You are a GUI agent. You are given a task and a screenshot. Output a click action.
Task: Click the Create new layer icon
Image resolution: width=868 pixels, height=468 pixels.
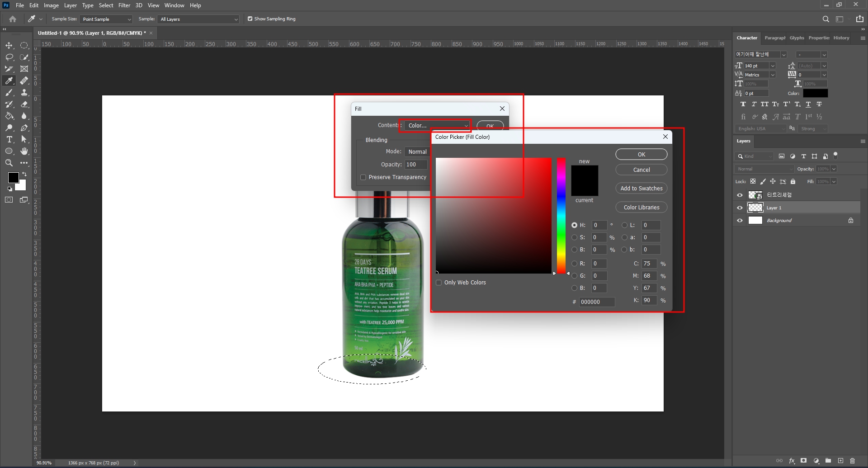840,461
